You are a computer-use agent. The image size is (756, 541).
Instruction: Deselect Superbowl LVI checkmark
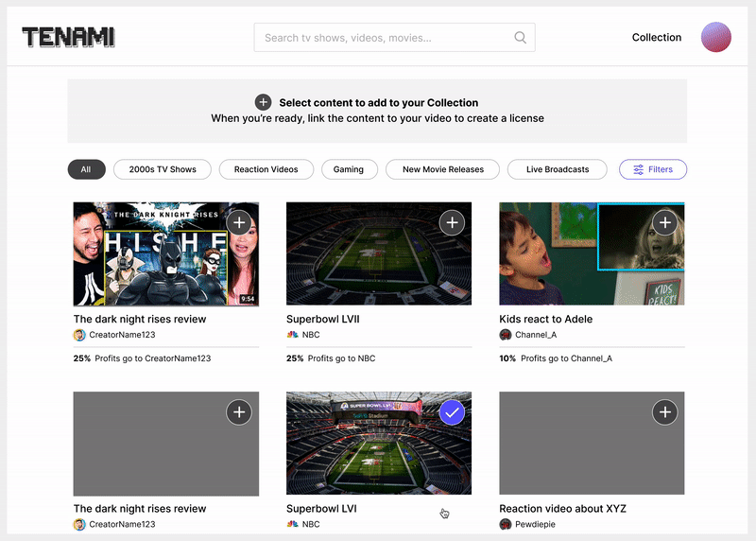[453, 412]
